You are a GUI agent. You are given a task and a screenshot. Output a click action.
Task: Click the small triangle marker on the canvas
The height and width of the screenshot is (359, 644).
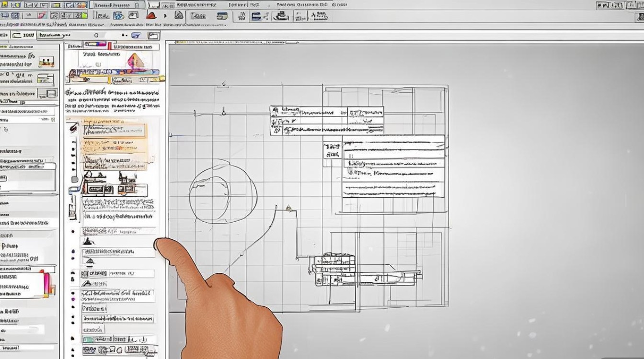tap(288, 208)
